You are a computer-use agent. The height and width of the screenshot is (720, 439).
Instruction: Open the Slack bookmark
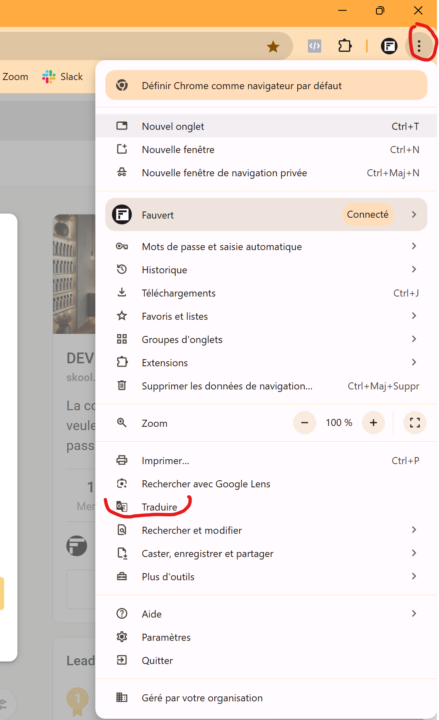(62, 77)
